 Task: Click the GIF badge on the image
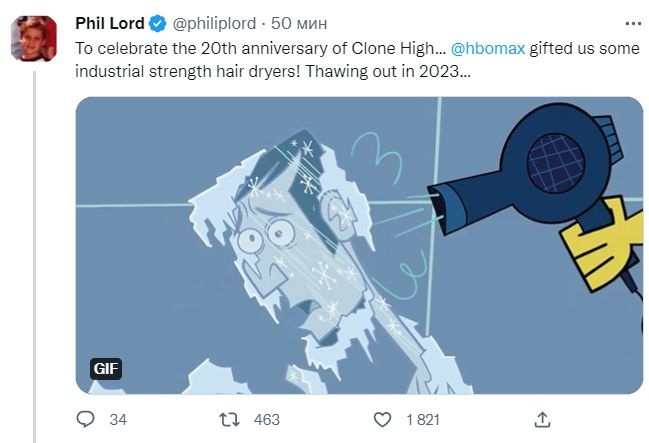[x=106, y=368]
